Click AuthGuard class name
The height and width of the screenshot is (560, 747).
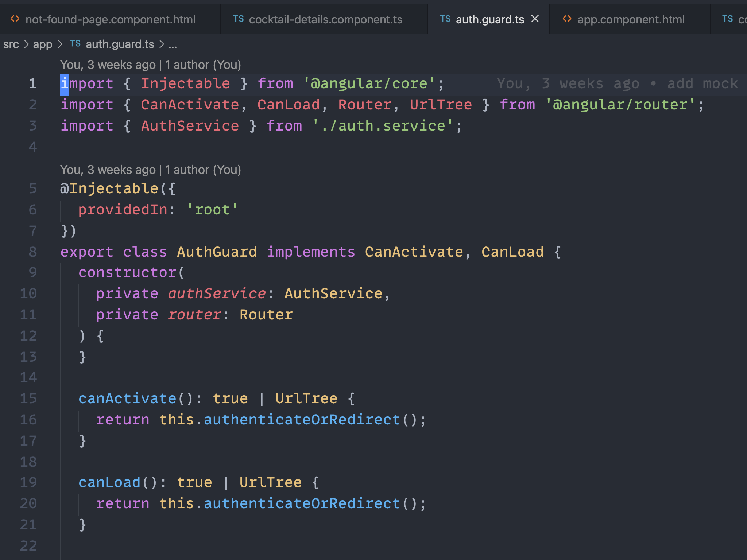coord(217,252)
